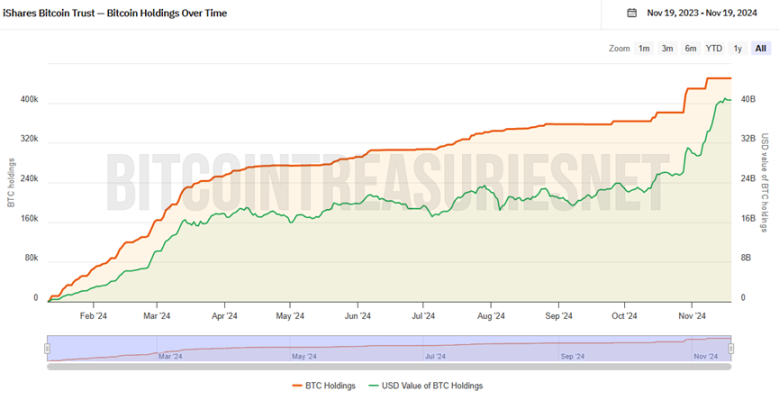Select the 1y zoom range
This screenshot has height=400, width=779.
click(x=737, y=48)
